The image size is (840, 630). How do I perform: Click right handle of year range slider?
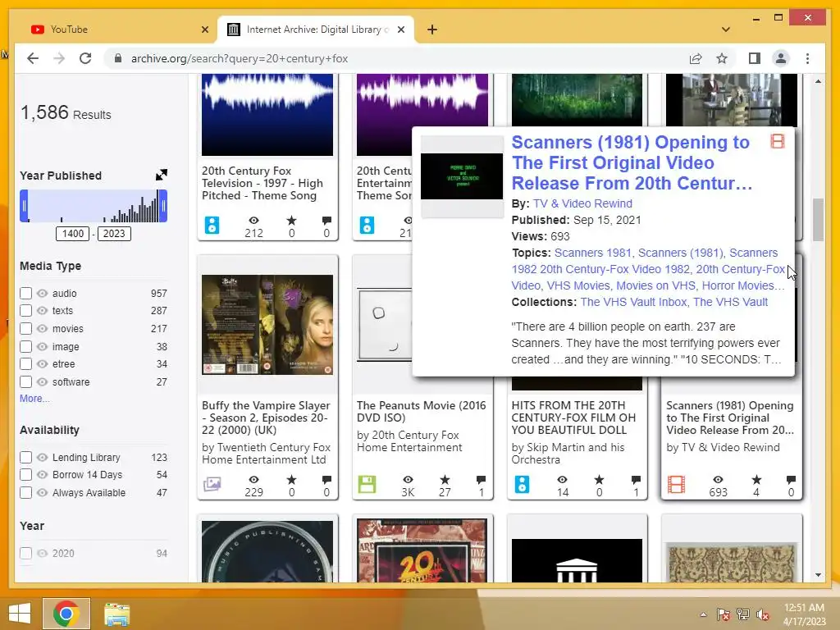[163, 206]
